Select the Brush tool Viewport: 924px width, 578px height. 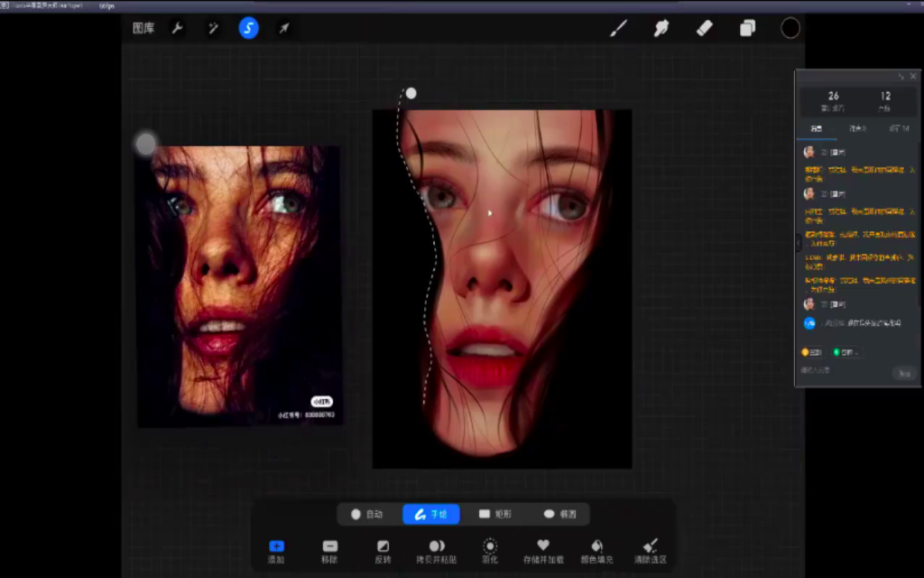pos(618,28)
